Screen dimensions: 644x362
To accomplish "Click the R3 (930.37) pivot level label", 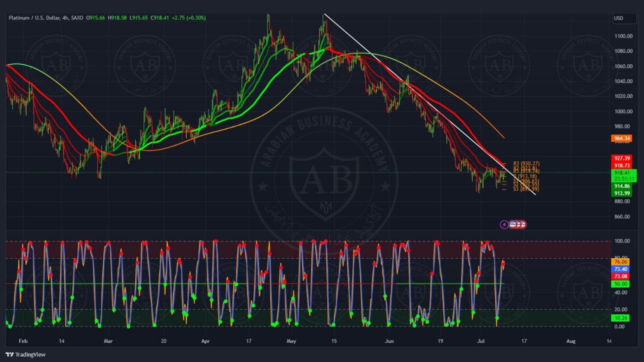I will point(526,163).
